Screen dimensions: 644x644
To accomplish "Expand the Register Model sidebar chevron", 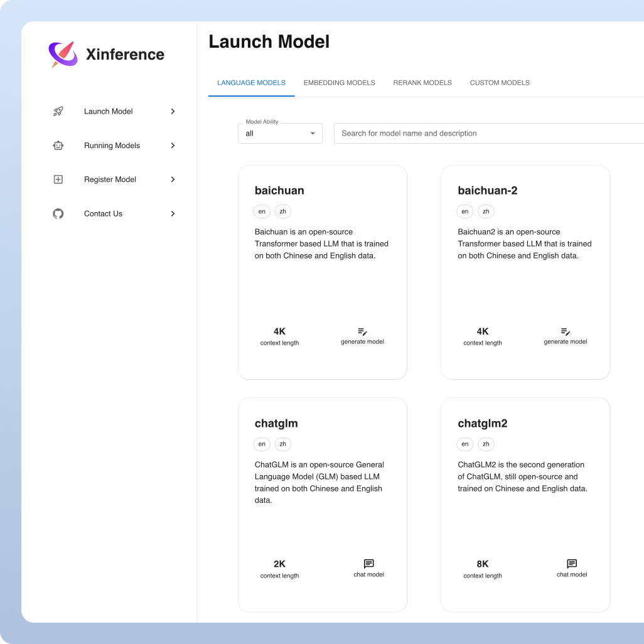I will (173, 180).
